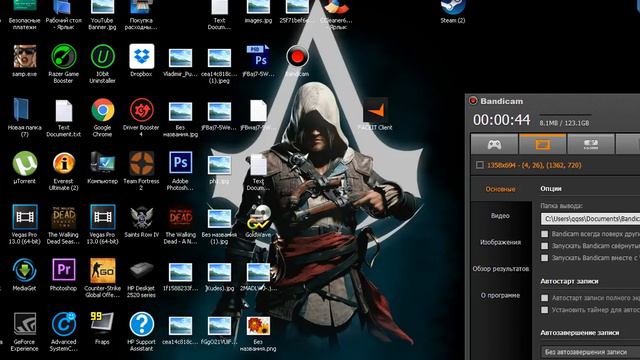Screen dimensions: 640x360
Task: Open the Dropbox desktop icon
Action: tap(141, 61)
